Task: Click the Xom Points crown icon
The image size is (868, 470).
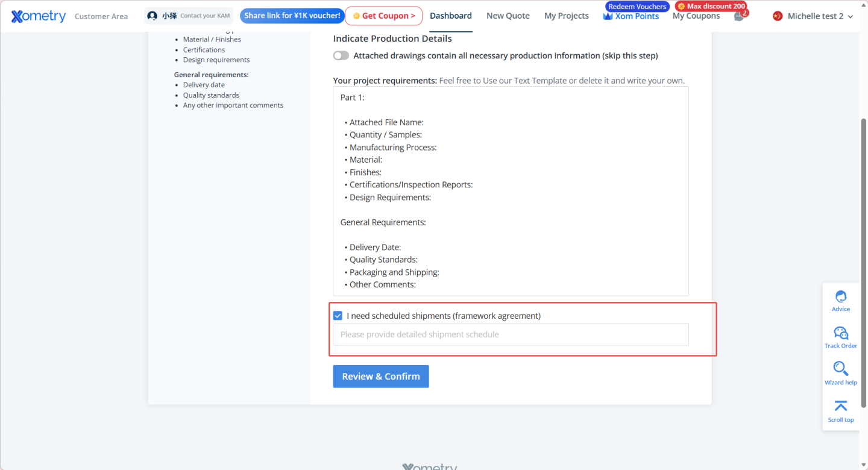Action: (x=608, y=17)
